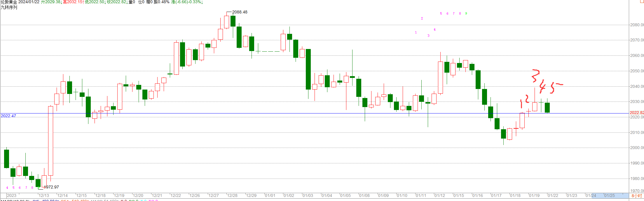Click the green count 9 near 1972.97
Image resolution: width=644 pixels, height=201 pixels.
tap(39, 188)
